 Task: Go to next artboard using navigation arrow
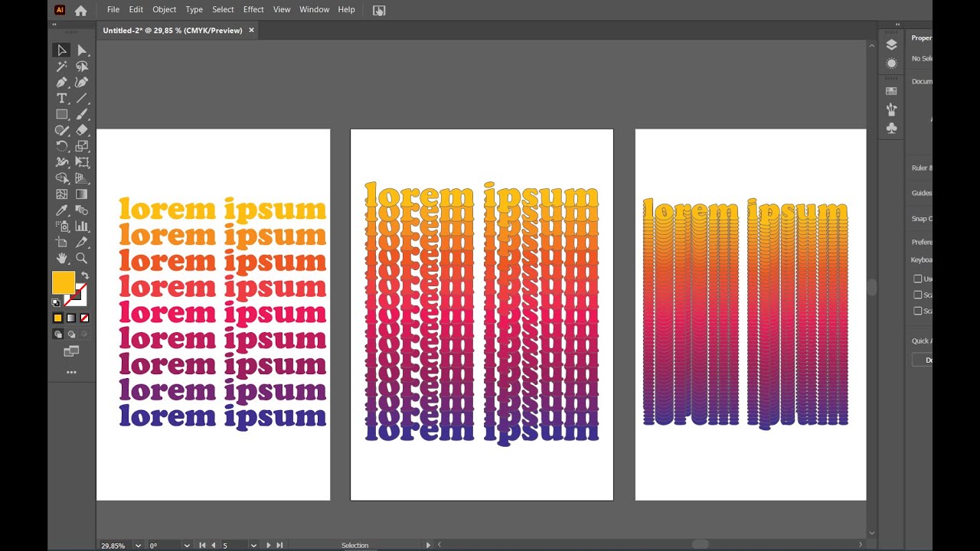(268, 546)
